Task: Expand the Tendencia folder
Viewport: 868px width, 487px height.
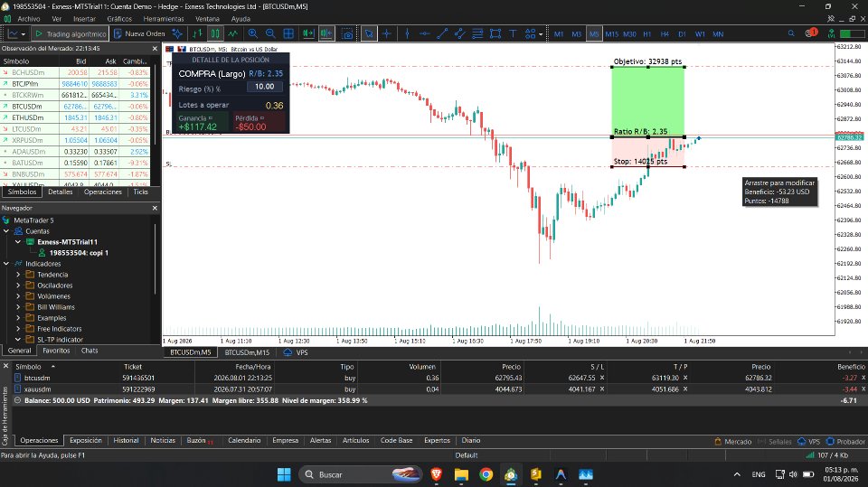Action: [x=18, y=275]
